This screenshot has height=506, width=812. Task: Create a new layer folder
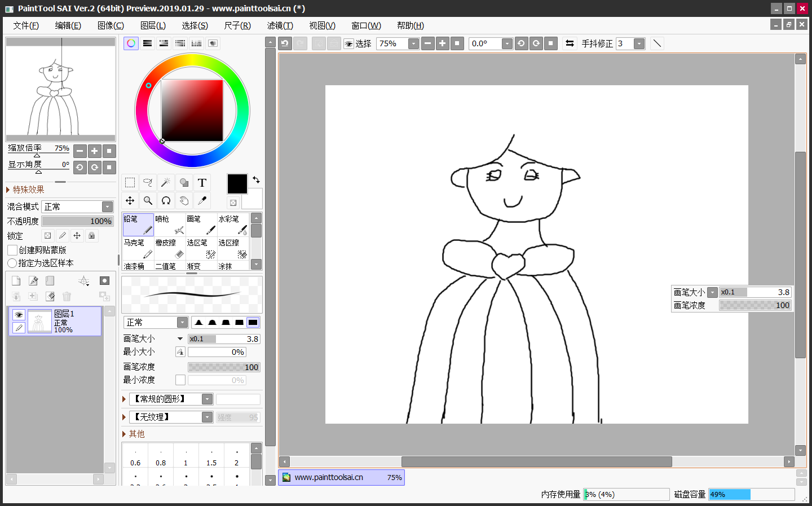click(50, 281)
